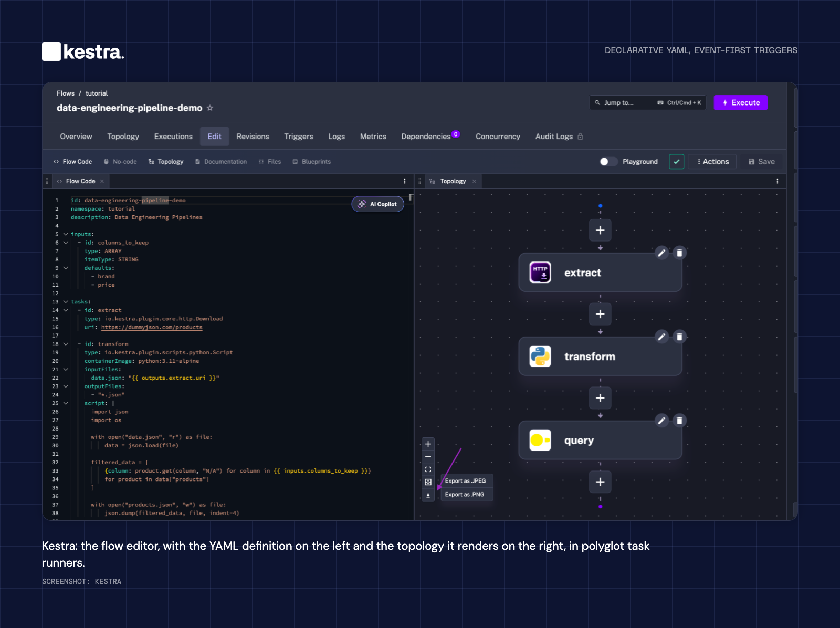840x628 pixels.
Task: Collapse the inputs section at line 5
Action: (x=66, y=234)
